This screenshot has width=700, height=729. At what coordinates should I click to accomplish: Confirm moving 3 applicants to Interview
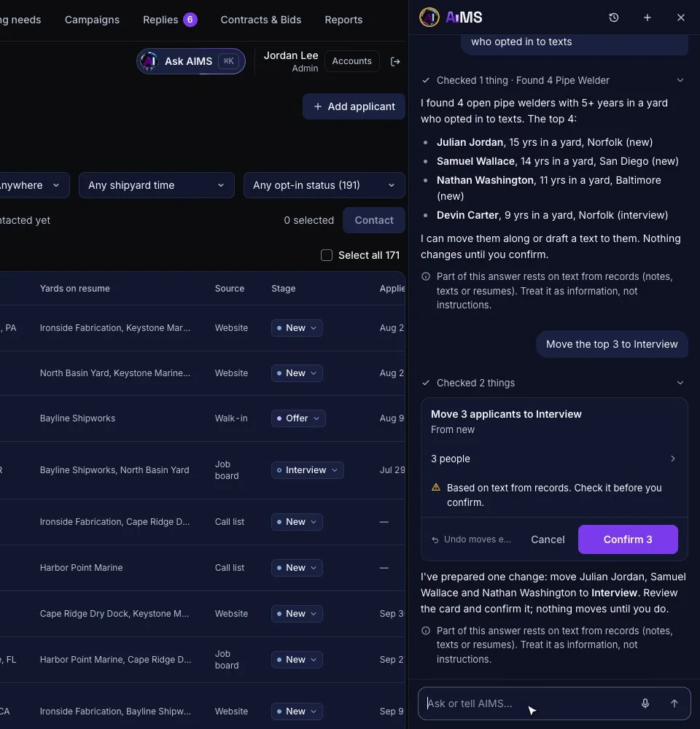click(x=628, y=539)
